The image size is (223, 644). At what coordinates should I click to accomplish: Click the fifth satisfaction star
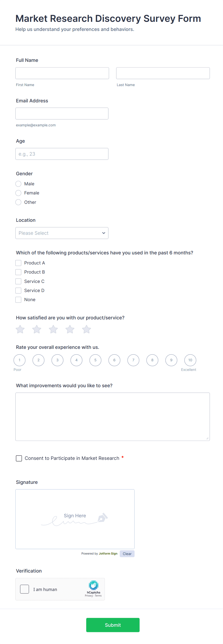pos(87,329)
